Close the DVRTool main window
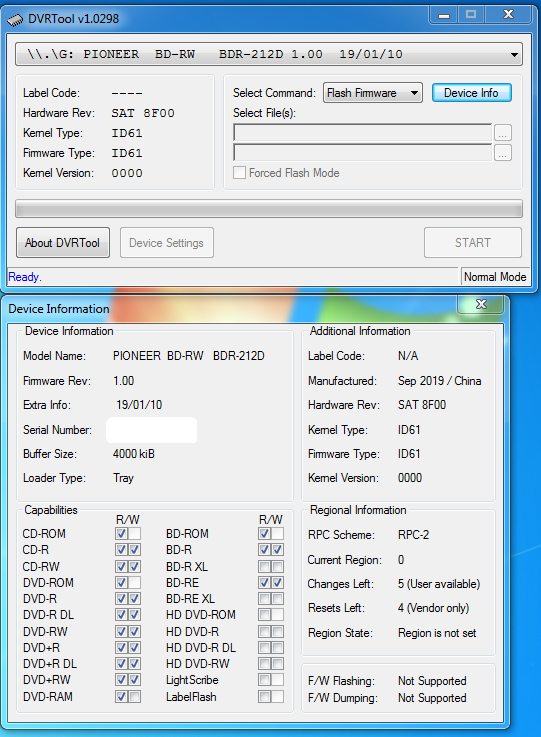The image size is (541, 737). (509, 15)
